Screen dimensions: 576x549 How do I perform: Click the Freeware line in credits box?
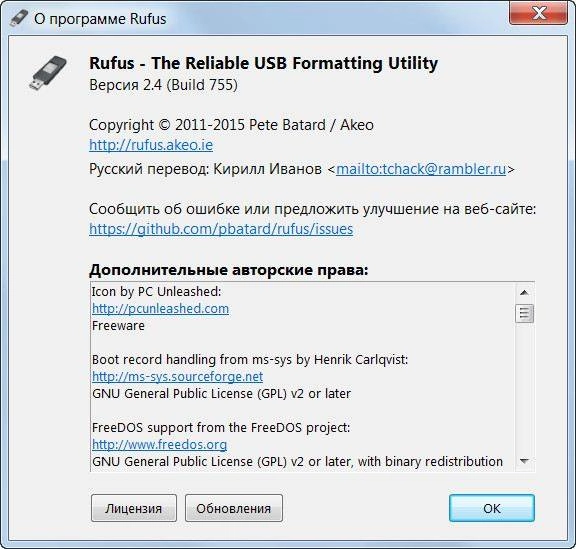[118, 326]
